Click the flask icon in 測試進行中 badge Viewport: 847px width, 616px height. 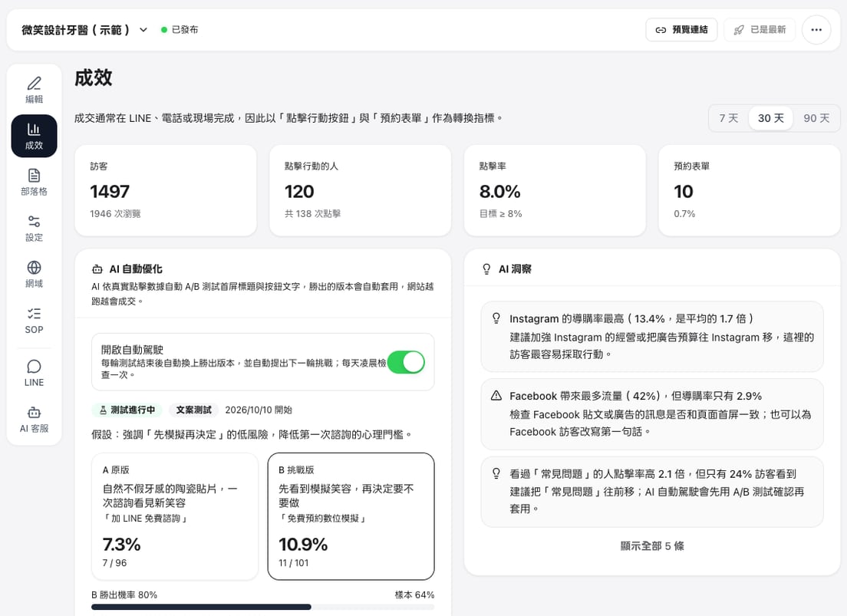[103, 410]
